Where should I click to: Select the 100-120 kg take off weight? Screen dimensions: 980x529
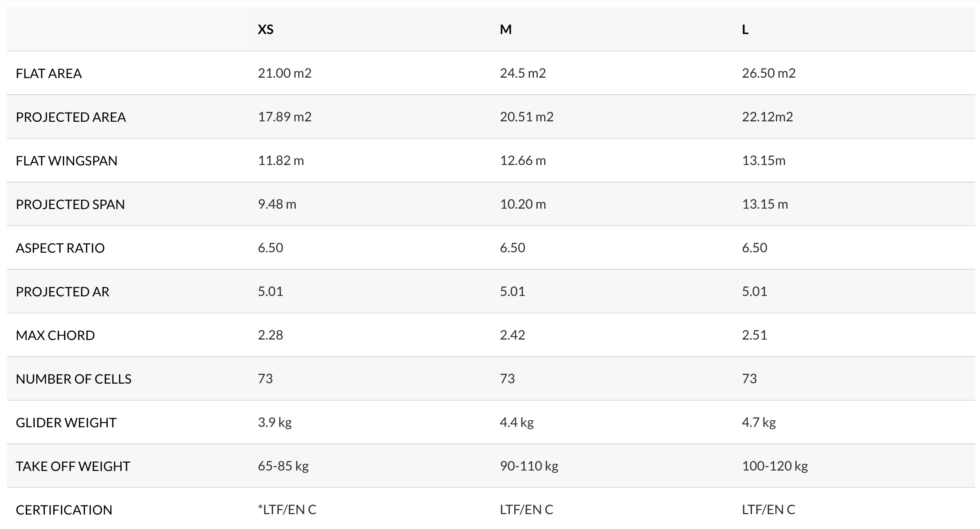(x=775, y=466)
